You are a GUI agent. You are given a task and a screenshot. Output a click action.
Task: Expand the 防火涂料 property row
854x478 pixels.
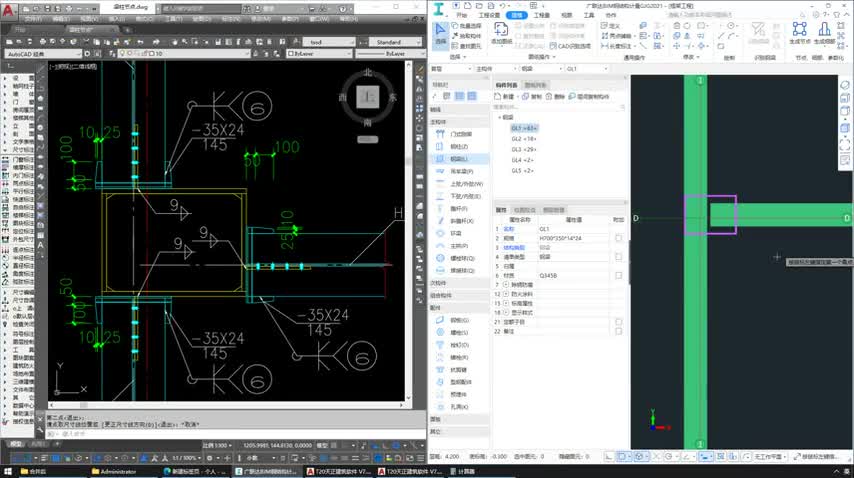tap(506, 294)
